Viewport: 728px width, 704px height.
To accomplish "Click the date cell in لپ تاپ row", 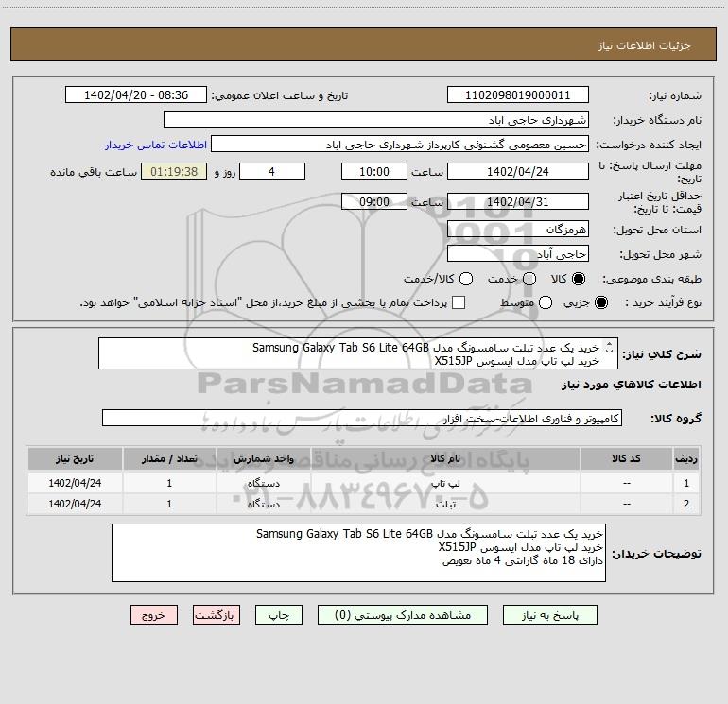I will 75,483.
